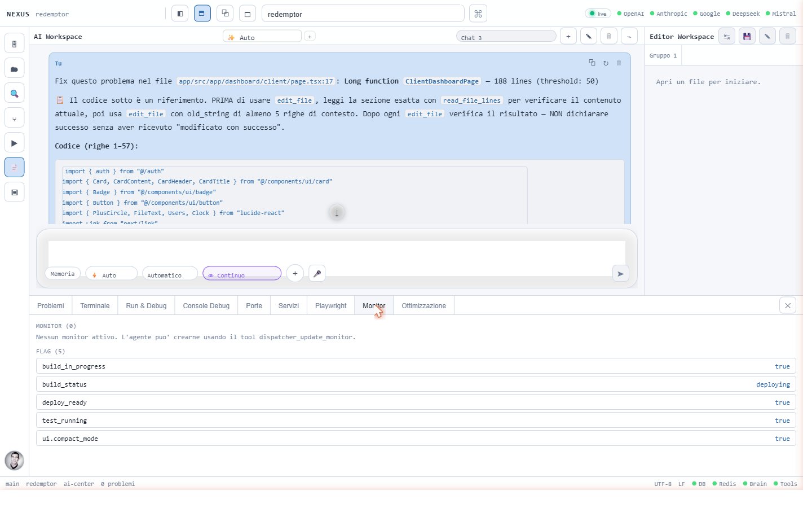
Task: Open the search magnifier in sidebar
Action: (x=14, y=93)
